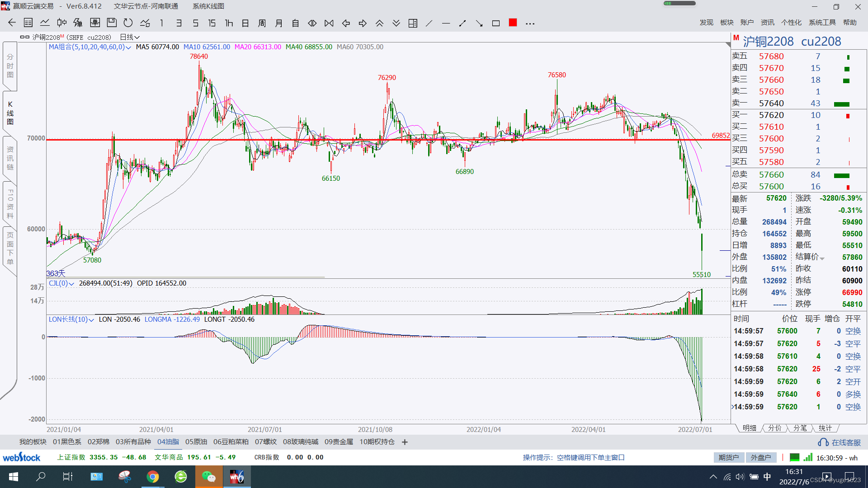Open the 09贵金属 sector tab
The width and height of the screenshot is (868, 488).
click(x=339, y=442)
